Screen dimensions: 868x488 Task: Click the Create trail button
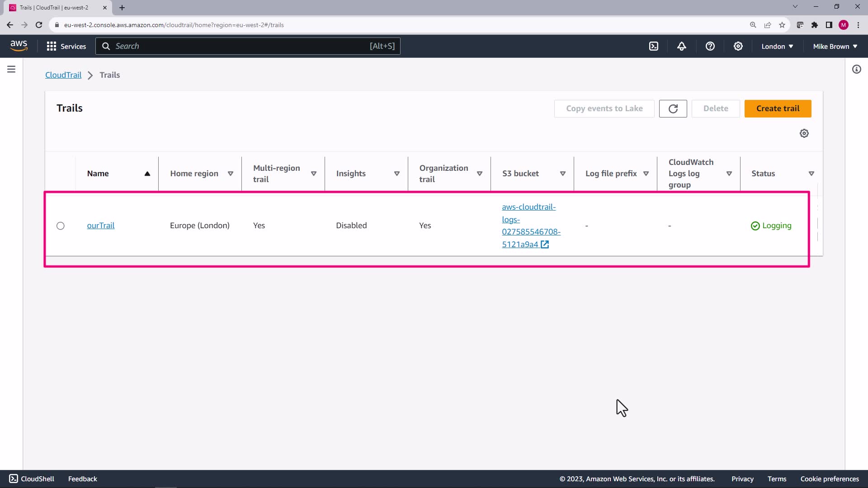pyautogui.click(x=778, y=108)
